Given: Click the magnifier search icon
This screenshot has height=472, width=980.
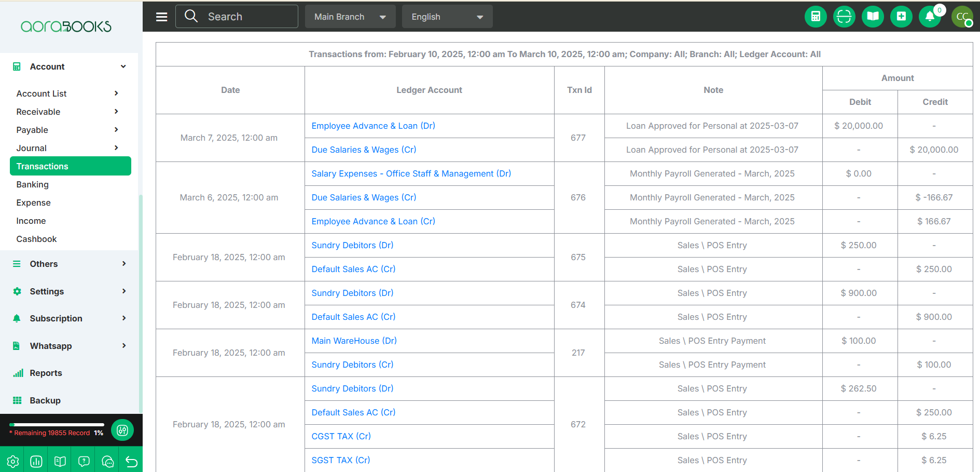Looking at the screenshot, I should point(191,16).
